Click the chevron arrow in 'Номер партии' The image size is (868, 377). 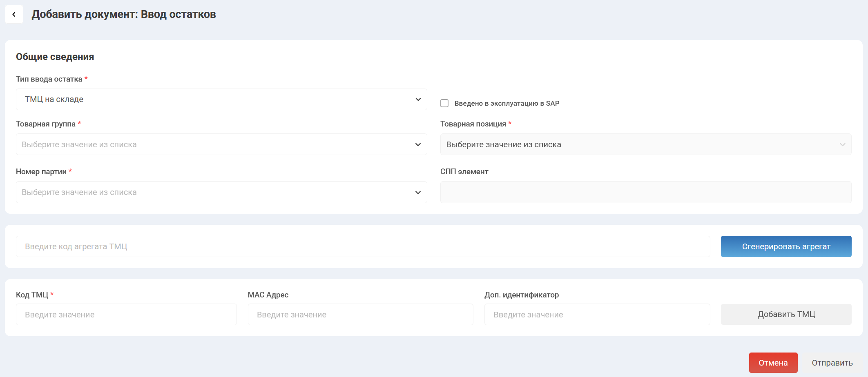[418, 193]
